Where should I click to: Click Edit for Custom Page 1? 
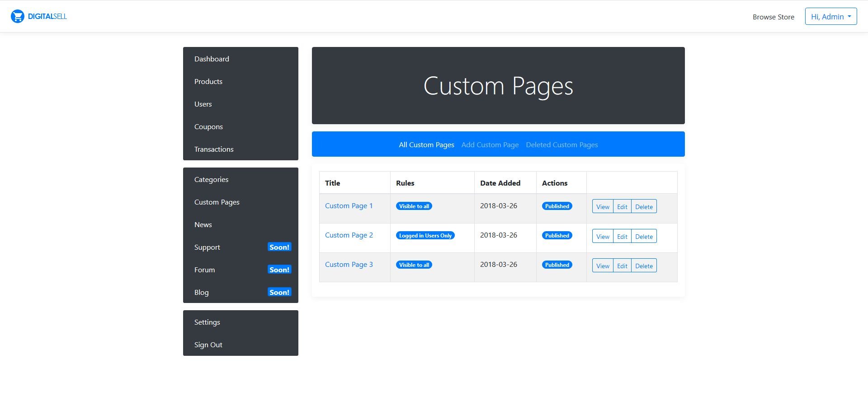click(622, 206)
